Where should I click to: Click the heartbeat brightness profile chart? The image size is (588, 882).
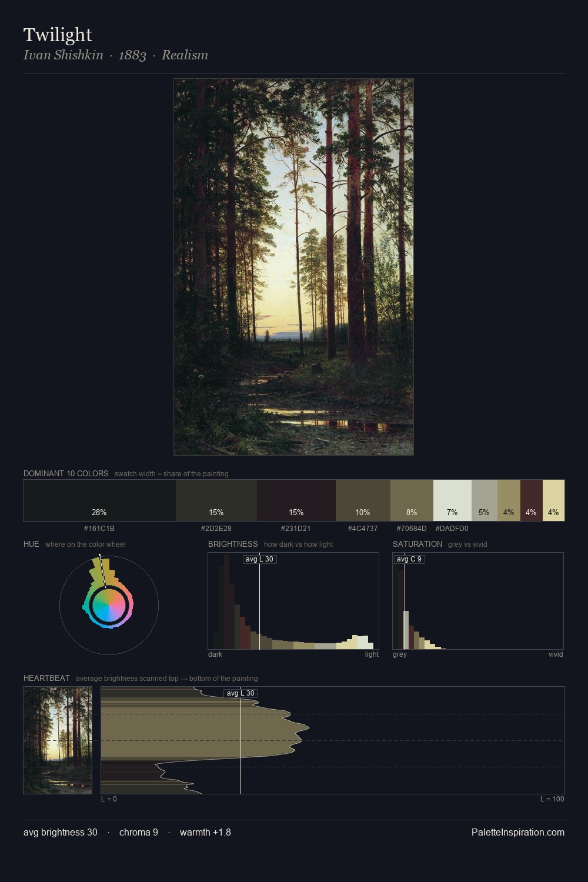(x=333, y=740)
